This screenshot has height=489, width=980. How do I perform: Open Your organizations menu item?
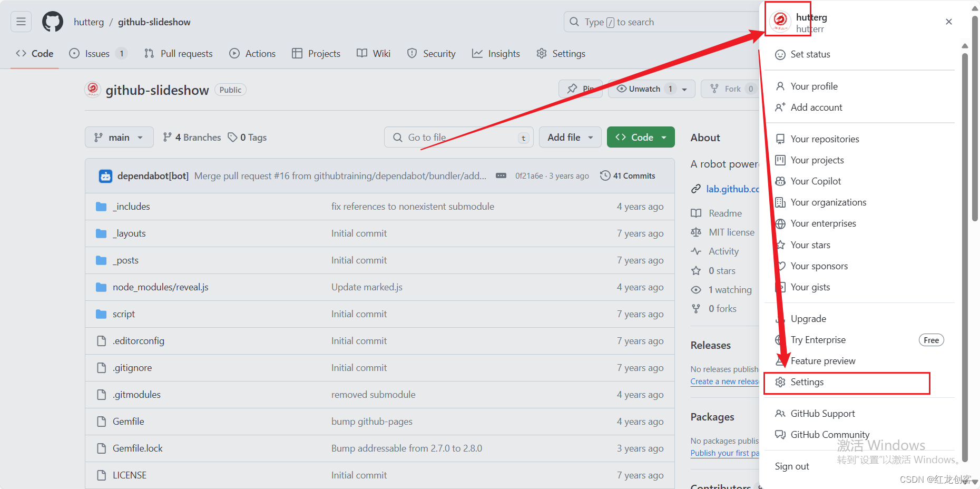coord(859,202)
